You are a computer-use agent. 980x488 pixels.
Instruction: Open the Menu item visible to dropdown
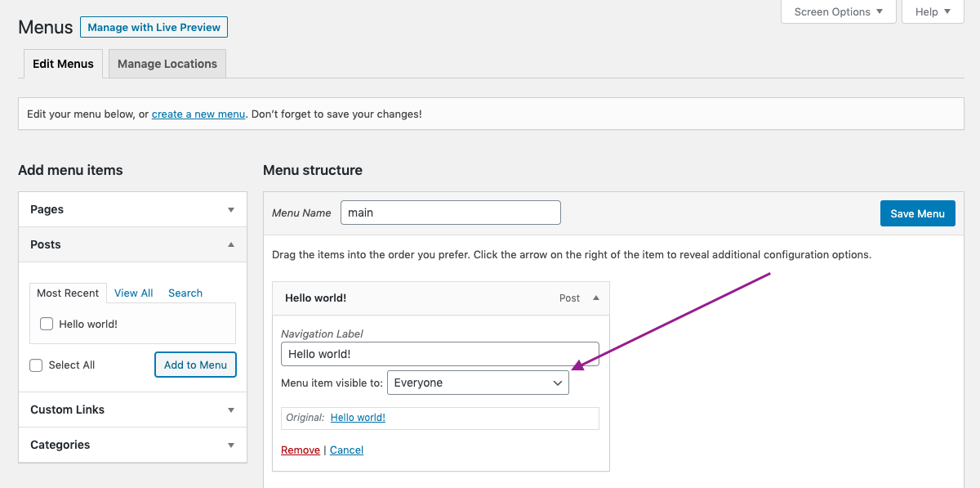478,383
